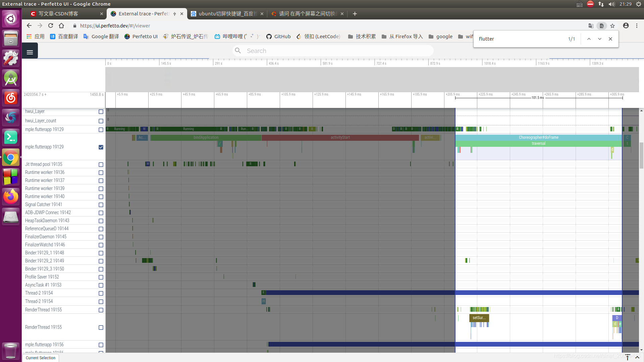Go to next find-in-page match

click(599, 39)
